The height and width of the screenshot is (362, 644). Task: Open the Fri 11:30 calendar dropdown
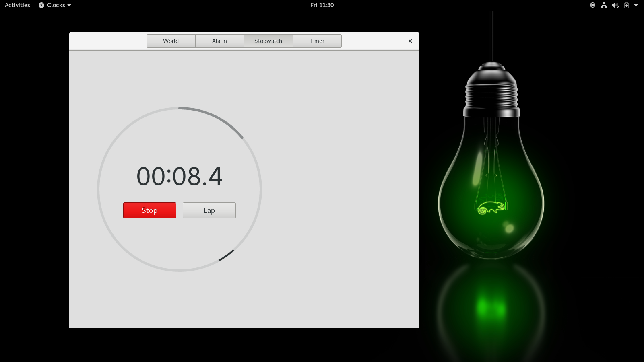322,5
